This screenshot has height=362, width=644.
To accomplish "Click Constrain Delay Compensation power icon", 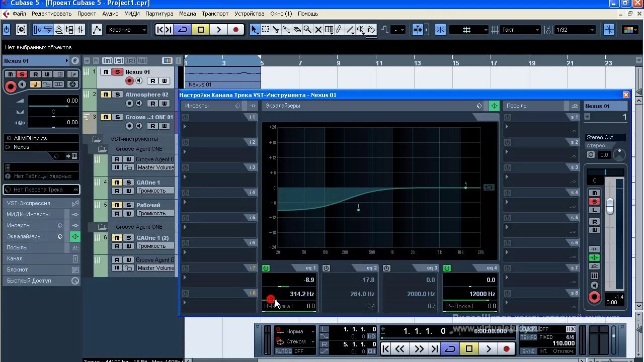I will 7,30.
